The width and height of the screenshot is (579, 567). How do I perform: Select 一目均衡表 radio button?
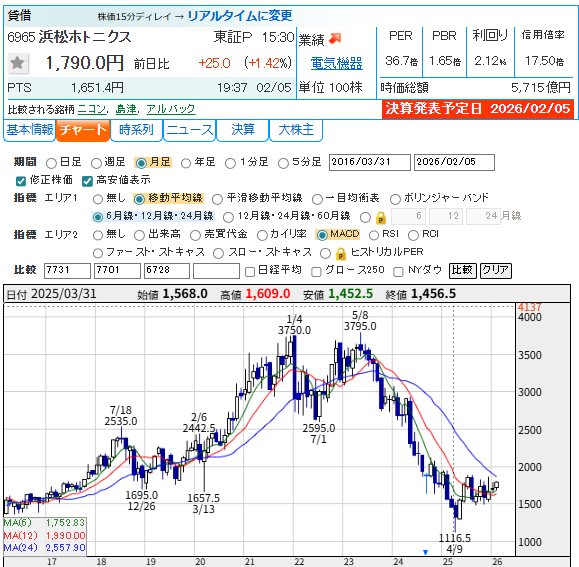(x=317, y=199)
